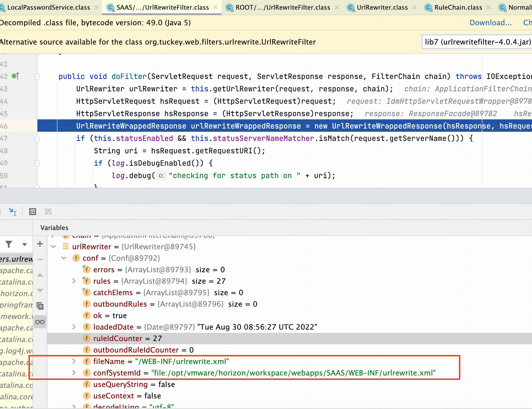Expand the confSystemId variable node
Viewport: 532px width, 409px height.
coord(74,373)
